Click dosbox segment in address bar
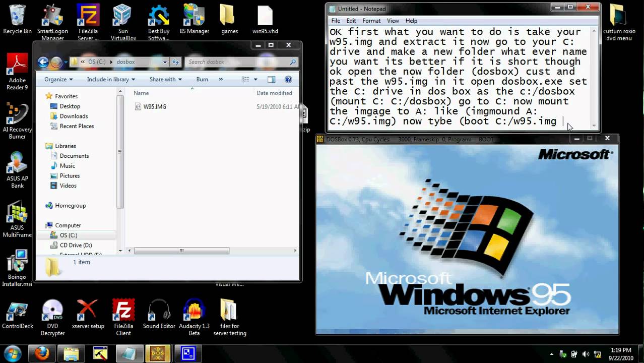 [x=125, y=62]
